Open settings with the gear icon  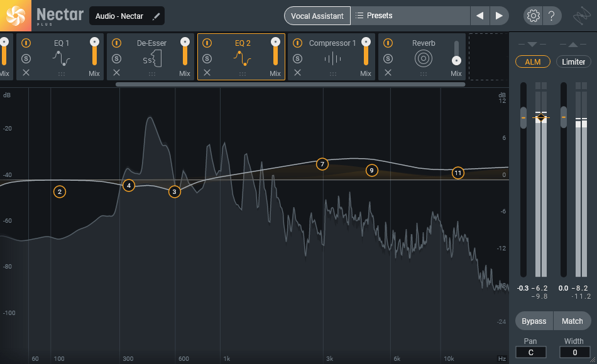pos(533,16)
